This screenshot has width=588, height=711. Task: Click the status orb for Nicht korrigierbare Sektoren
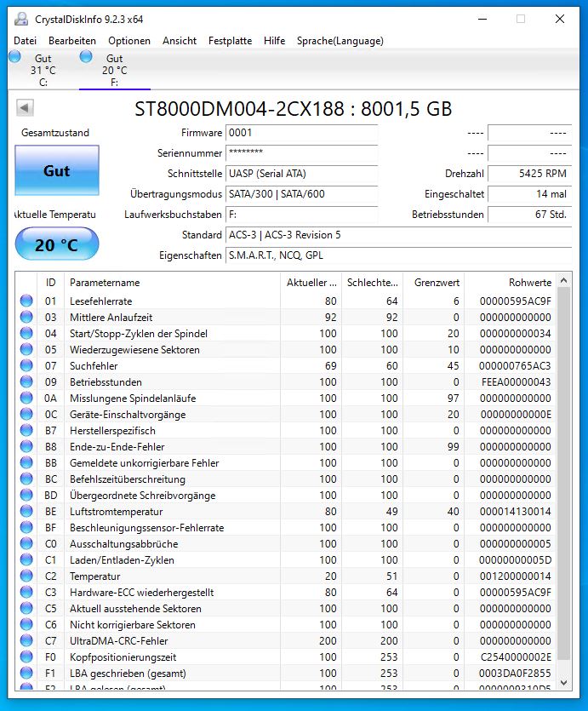[26, 624]
